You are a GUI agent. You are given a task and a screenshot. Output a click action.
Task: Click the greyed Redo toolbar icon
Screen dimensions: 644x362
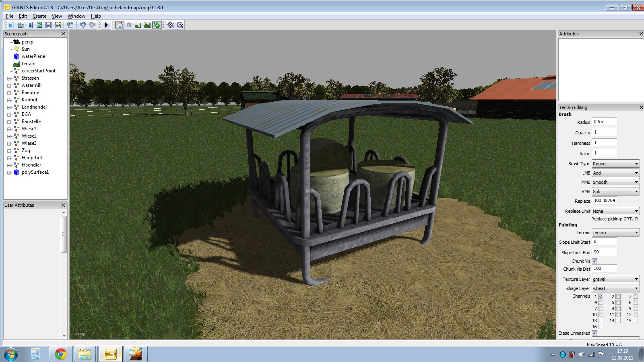(x=93, y=25)
